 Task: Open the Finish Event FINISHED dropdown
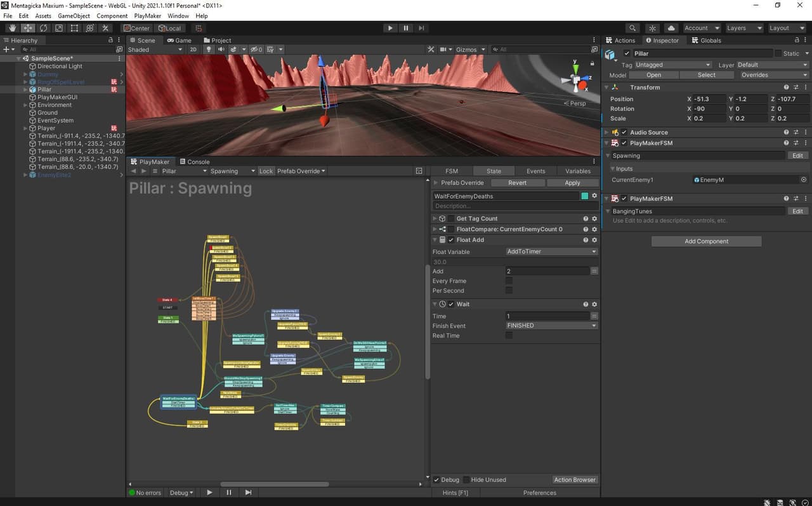tap(551, 325)
